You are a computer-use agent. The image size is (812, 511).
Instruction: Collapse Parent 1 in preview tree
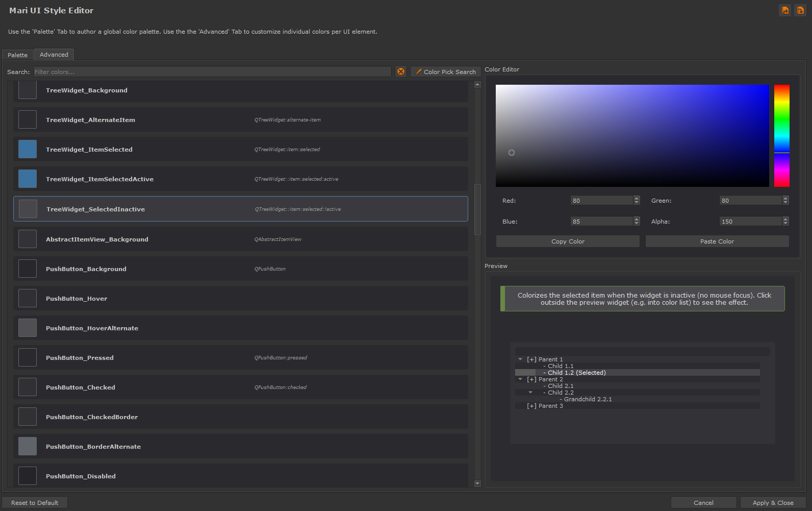(x=520, y=359)
